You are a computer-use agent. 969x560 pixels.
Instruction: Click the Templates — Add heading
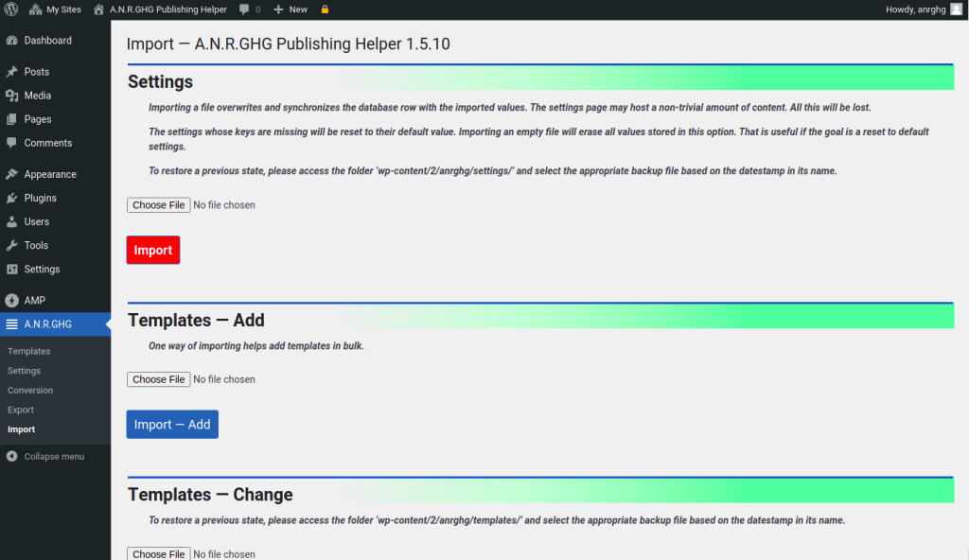(196, 320)
